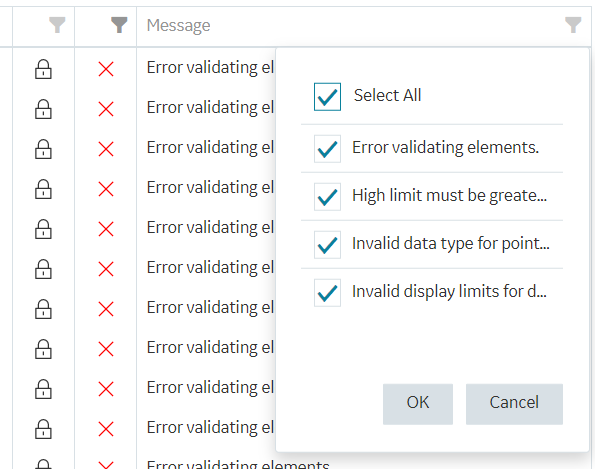The width and height of the screenshot is (595, 469).
Task: Uncheck the High limit must be greater option
Action: tap(327, 197)
